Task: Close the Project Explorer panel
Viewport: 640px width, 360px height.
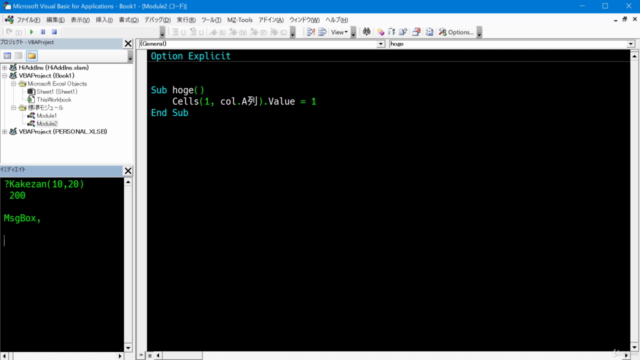Action: coord(128,43)
